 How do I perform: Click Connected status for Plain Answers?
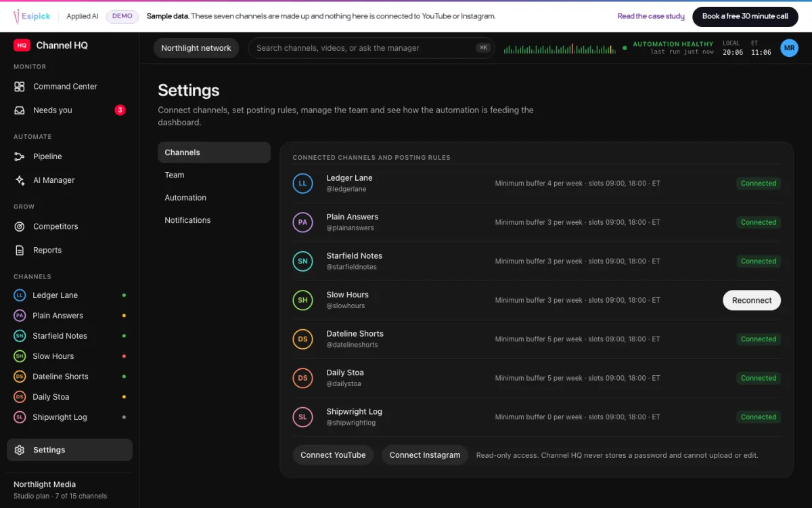click(x=759, y=222)
